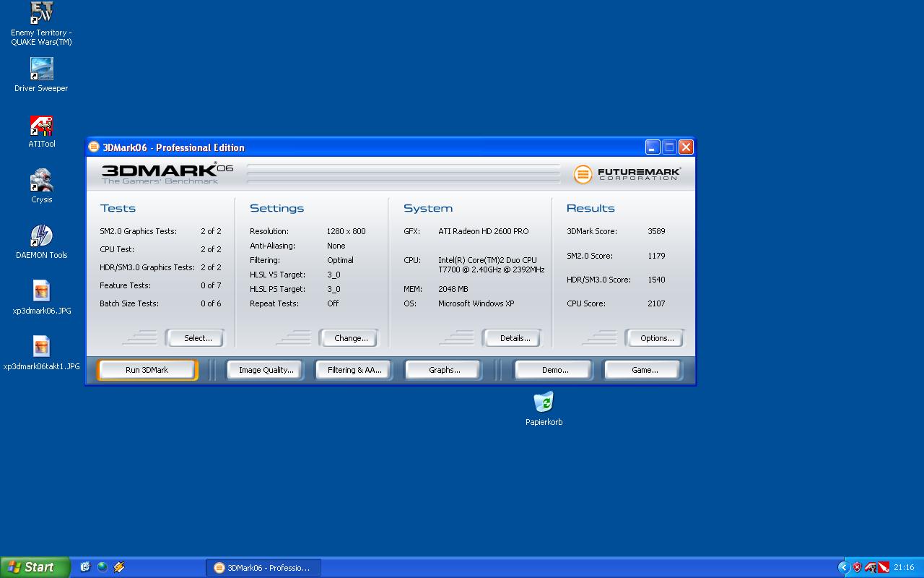Launch the lightning bolt quick launch icon
The width and height of the screenshot is (924, 578).
click(x=120, y=567)
